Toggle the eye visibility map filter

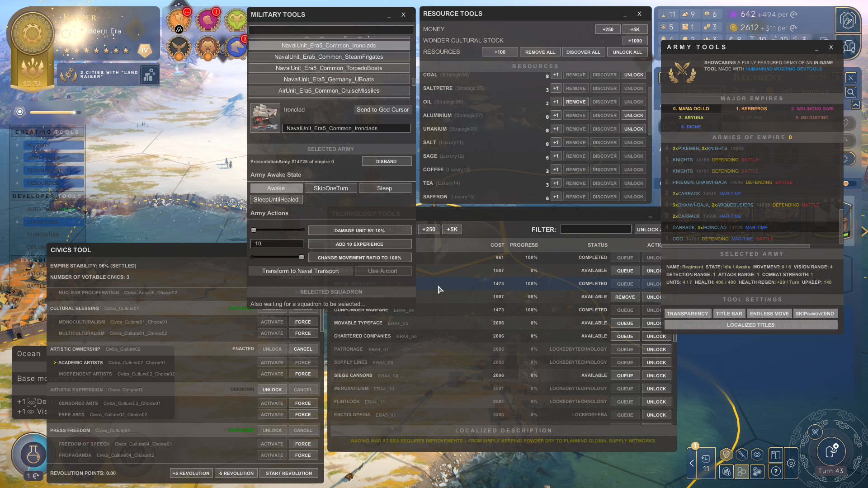coord(757,455)
